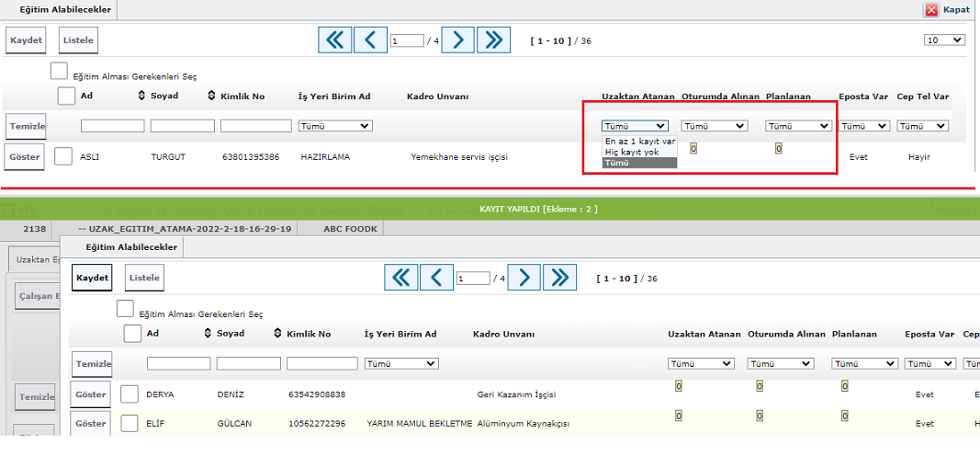
Task: Jump to last page in lower panel
Action: [559, 278]
